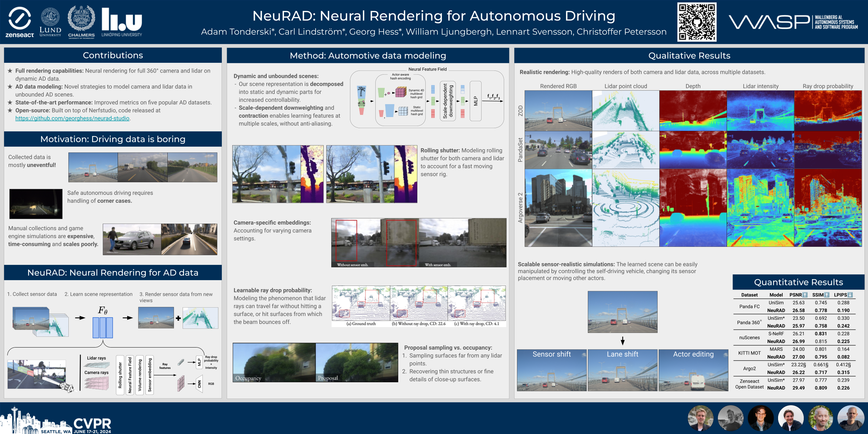This screenshot has height=434, width=868.
Task: Click the Argoverse 2 depth map
Action: 693,208
